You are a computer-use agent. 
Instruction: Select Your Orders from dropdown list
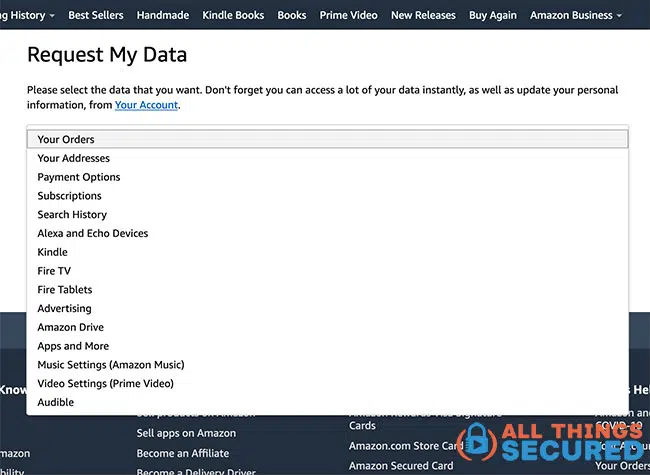(66, 139)
